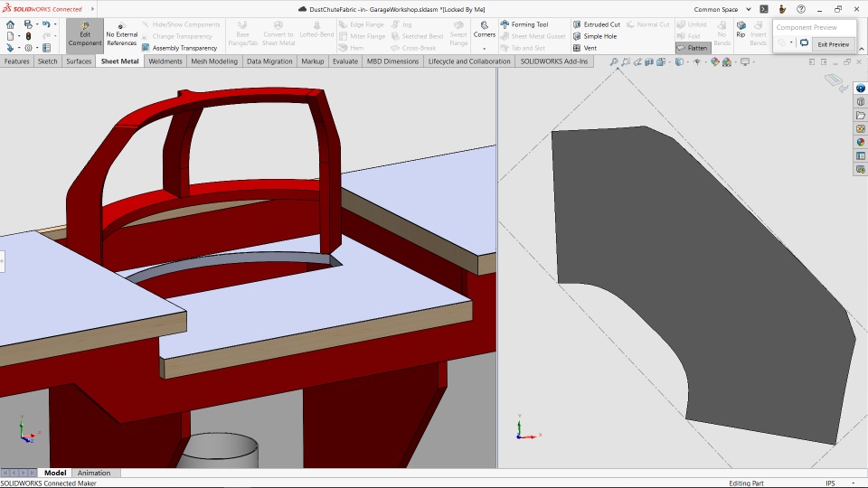The image size is (868, 488).
Task: Expand the Corners dropdown
Action: (x=485, y=47)
